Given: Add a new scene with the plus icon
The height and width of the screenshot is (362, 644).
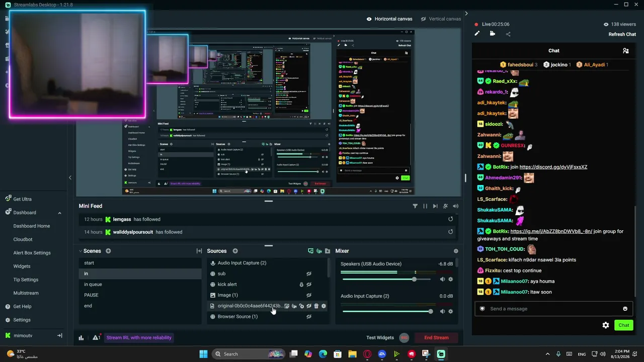Looking at the screenshot, I should (108, 251).
